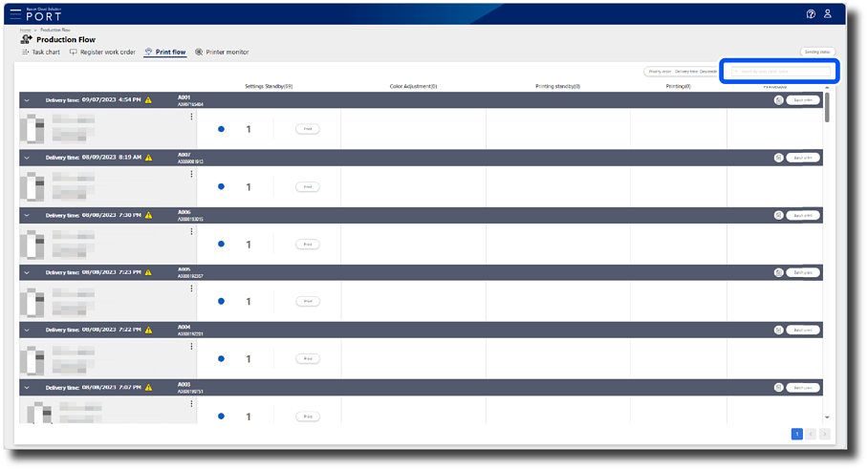
Task: Switch to the Task chart tab
Action: (40, 52)
